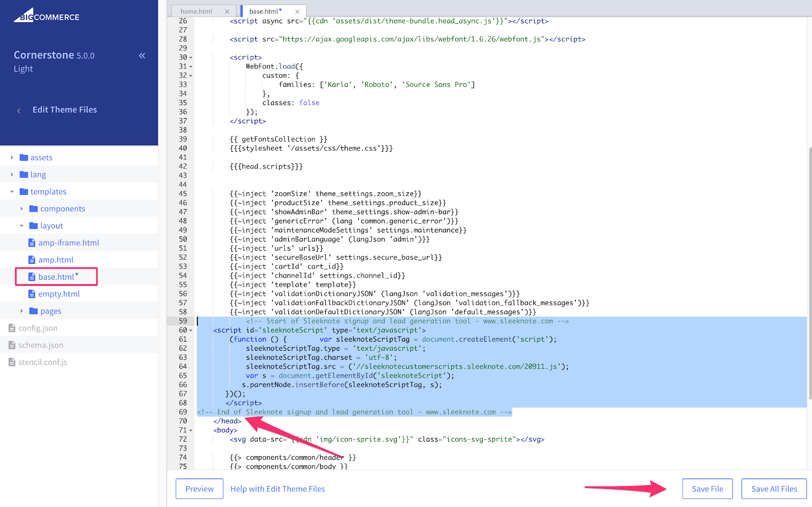Click line number 59 in the gutter
Screen dimensions: 812x507
183,321
